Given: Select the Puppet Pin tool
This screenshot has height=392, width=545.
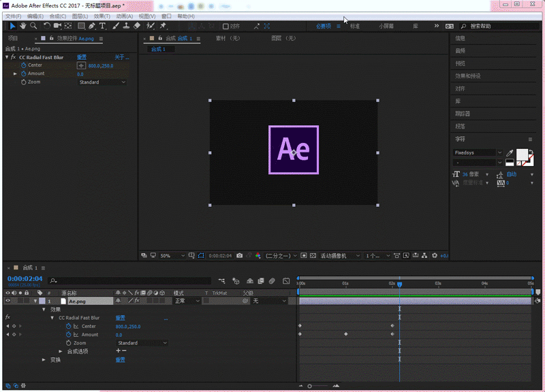Looking at the screenshot, I should coord(163,26).
